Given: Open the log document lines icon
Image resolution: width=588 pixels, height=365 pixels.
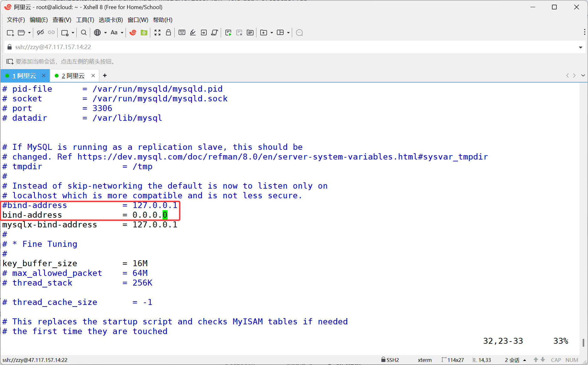Looking at the screenshot, I should 250,33.
